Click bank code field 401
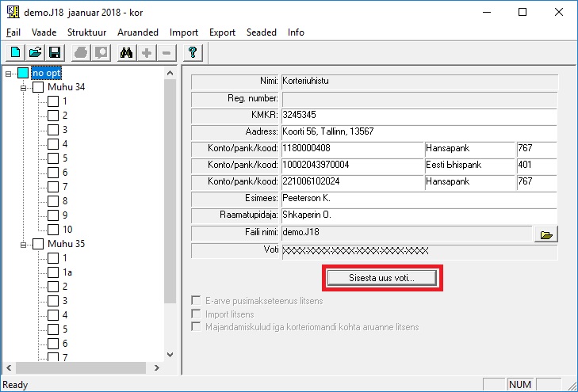The width and height of the screenshot is (578, 392). [x=537, y=166]
